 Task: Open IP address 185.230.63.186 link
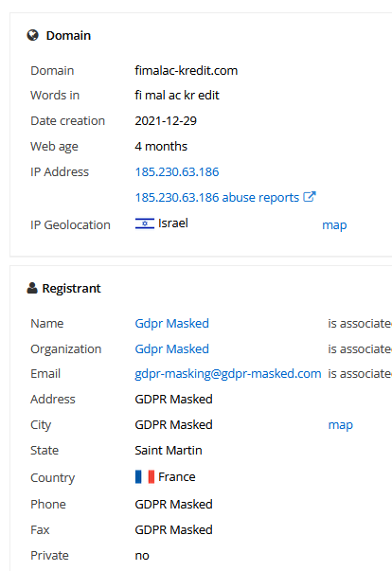click(x=177, y=172)
